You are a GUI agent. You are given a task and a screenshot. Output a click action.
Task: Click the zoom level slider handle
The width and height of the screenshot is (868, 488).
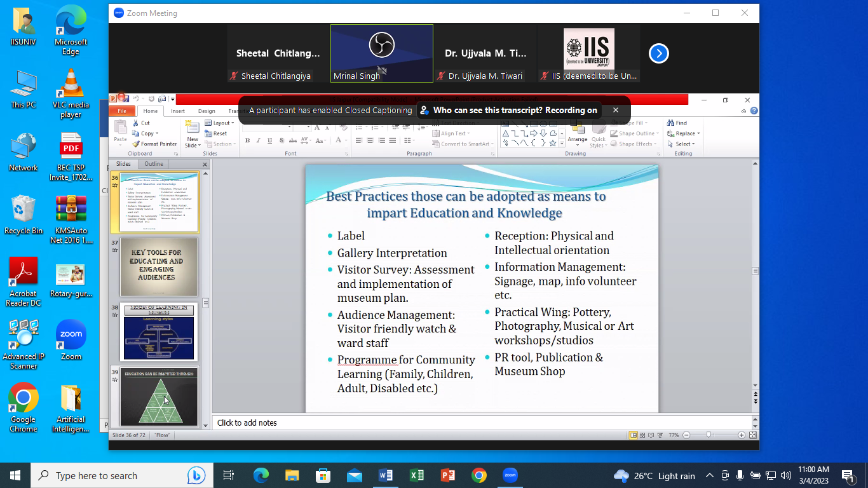pos(709,435)
